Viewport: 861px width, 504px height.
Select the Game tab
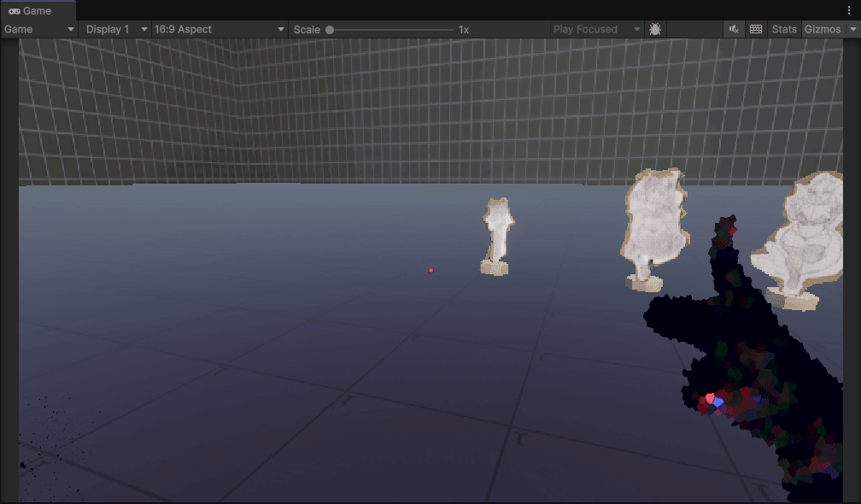[x=37, y=10]
